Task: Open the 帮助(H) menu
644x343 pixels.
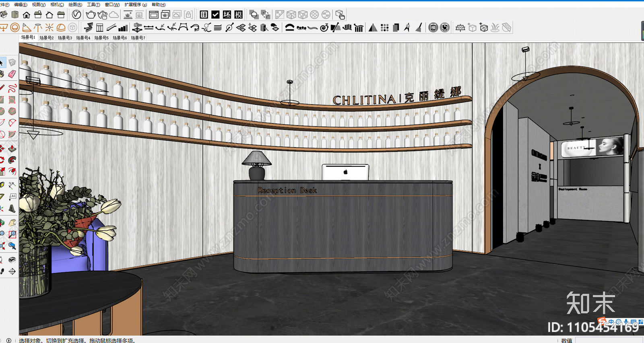Action: [x=159, y=5]
